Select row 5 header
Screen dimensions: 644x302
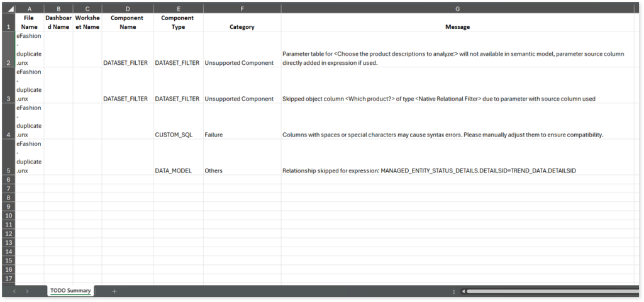pyautogui.click(x=8, y=171)
